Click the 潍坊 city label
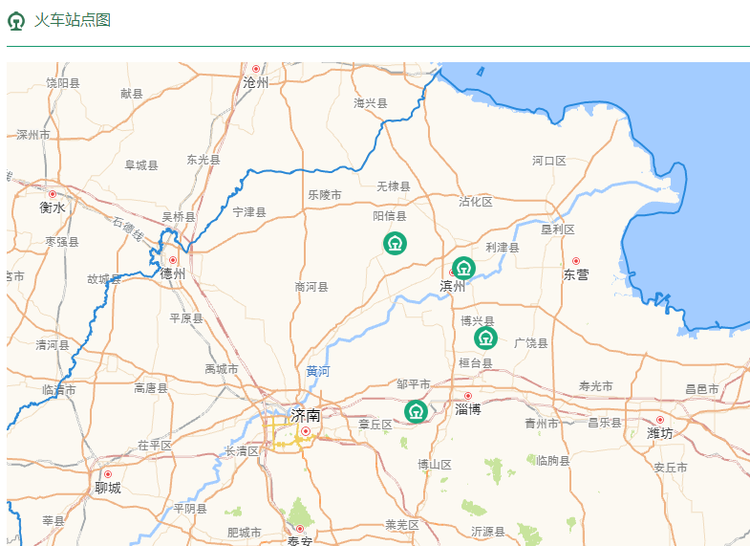Screen dimensions: 750x546 tap(660, 434)
